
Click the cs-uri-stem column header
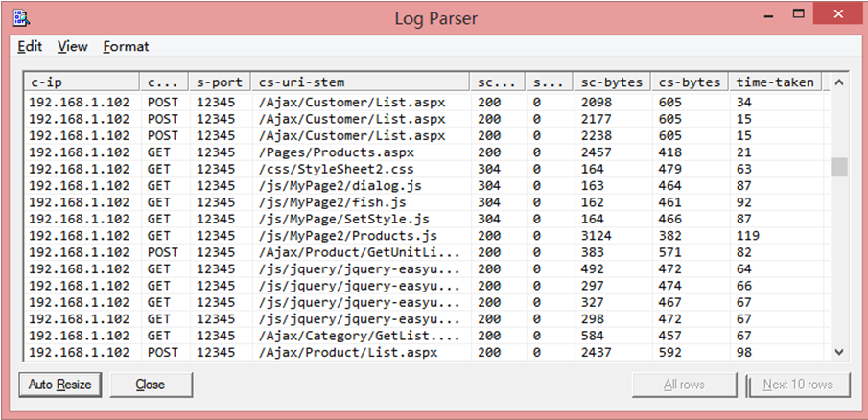point(361,82)
